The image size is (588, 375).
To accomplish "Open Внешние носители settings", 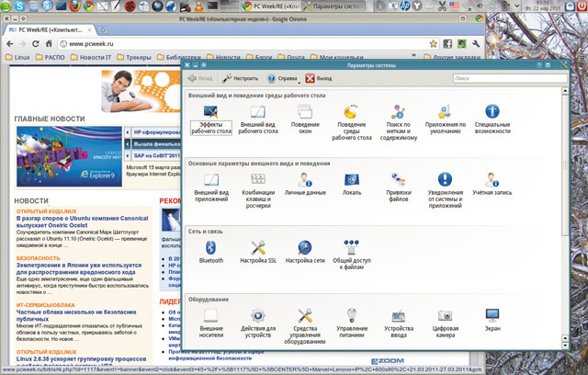I will (211, 324).
